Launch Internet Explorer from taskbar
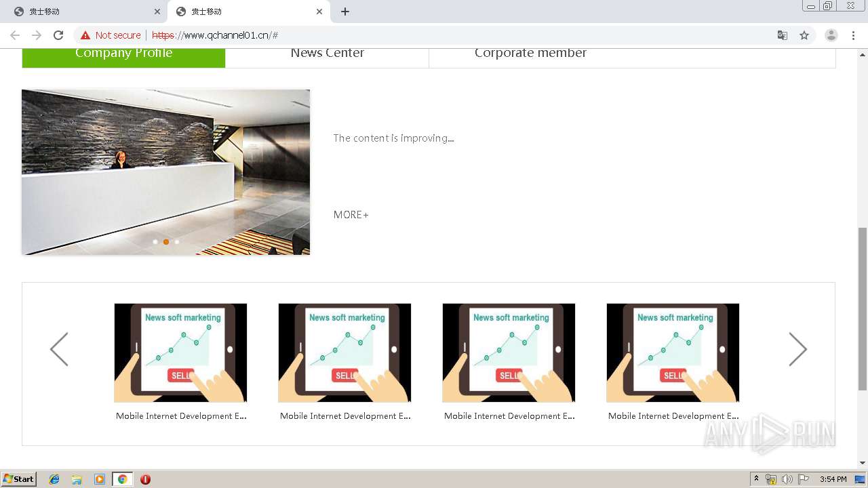The height and width of the screenshot is (488, 868). pos(54,479)
